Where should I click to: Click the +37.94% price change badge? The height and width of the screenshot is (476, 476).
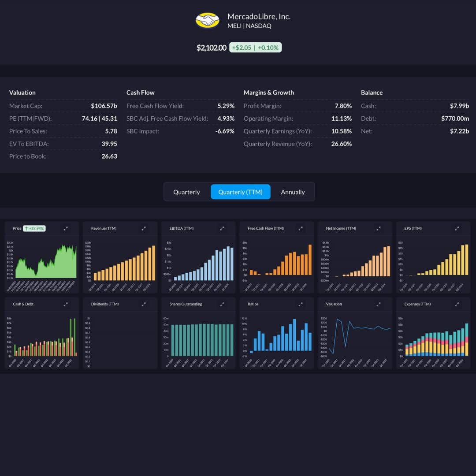click(35, 229)
